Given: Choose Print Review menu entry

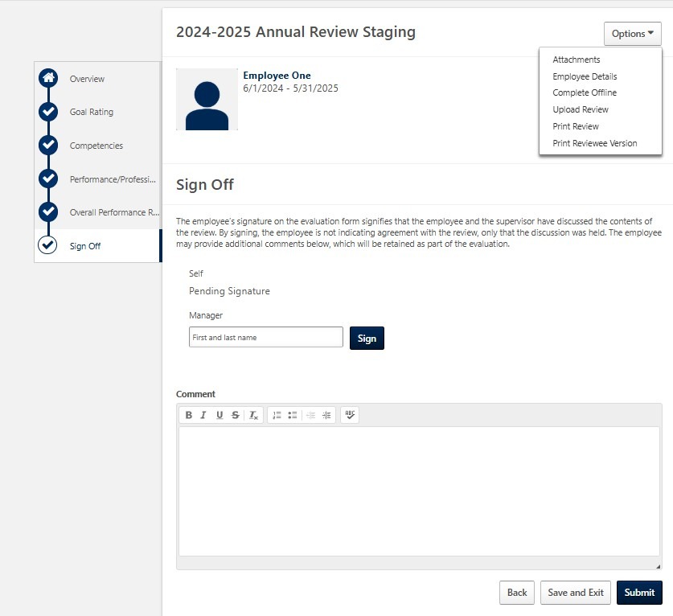Looking at the screenshot, I should (576, 126).
